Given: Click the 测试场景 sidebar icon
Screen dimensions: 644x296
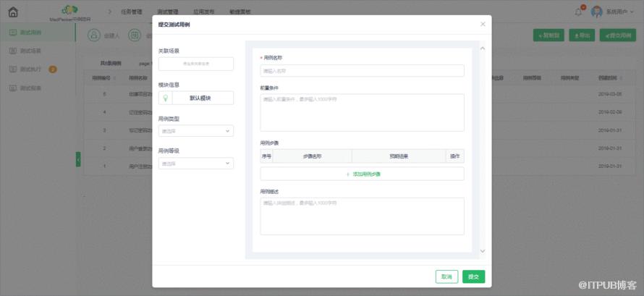Looking at the screenshot, I should tap(13, 51).
